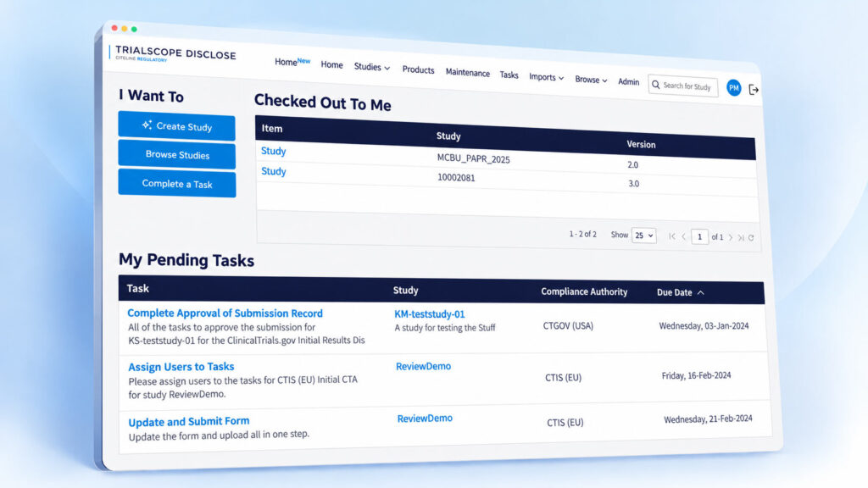Select the version 3.0 cell
Viewport: 868px width, 488px height.
634,184
